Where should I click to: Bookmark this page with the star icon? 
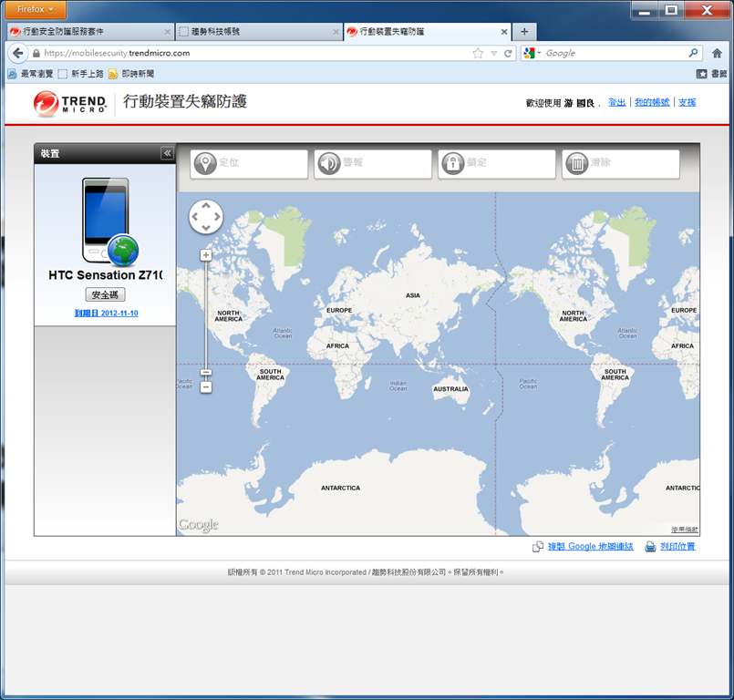click(478, 54)
